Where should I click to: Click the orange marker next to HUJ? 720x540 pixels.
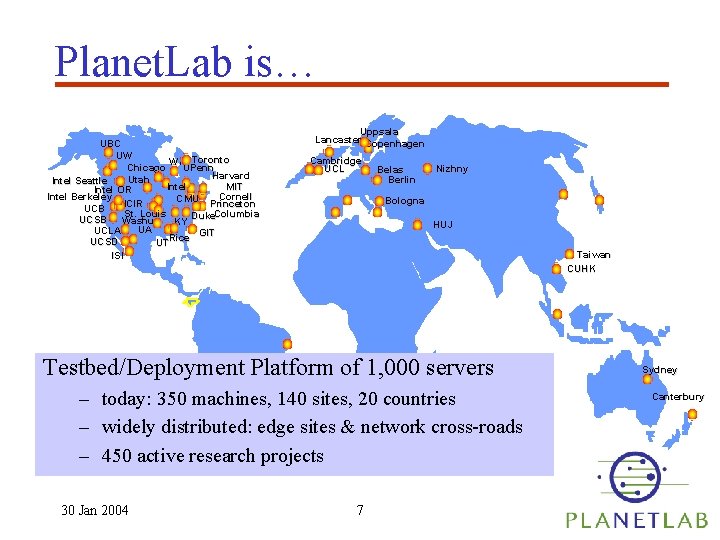[417, 225]
